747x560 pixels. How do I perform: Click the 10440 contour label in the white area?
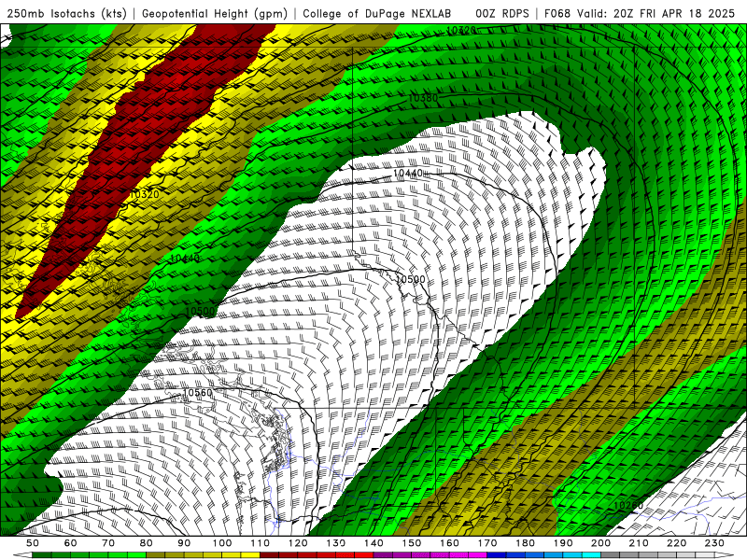(x=408, y=174)
